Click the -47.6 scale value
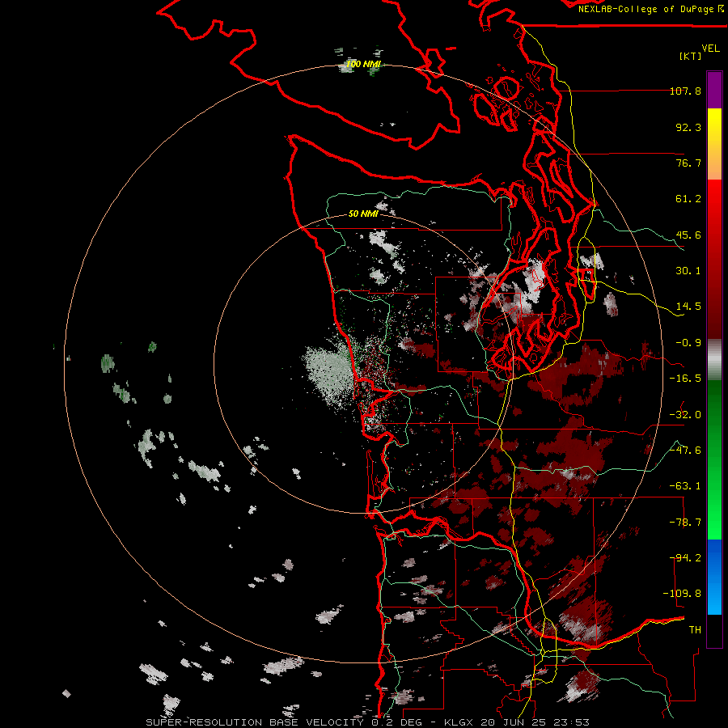Image resolution: width=728 pixels, height=728 pixels. [x=685, y=451]
